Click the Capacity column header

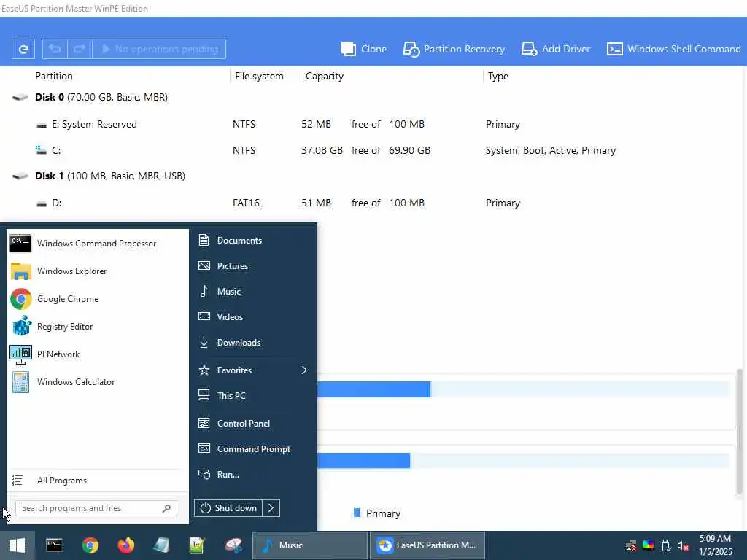(325, 76)
